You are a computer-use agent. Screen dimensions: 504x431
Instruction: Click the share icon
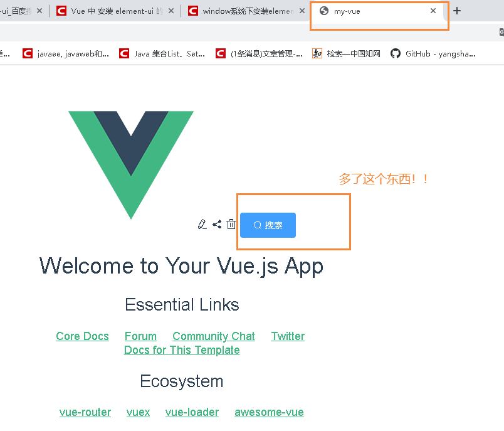[217, 224]
